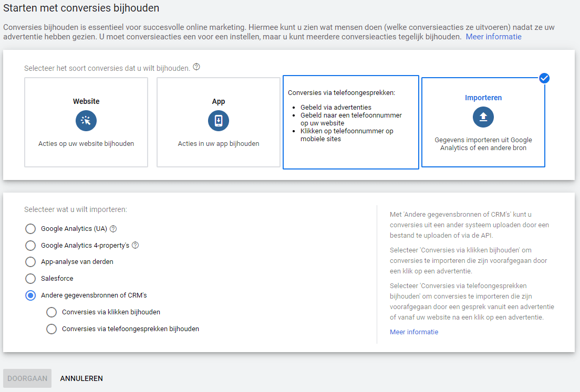Click 'Klikken op telefoonnummer op mobiele sites' bullet
The height and width of the screenshot is (392, 580).
[x=347, y=135]
